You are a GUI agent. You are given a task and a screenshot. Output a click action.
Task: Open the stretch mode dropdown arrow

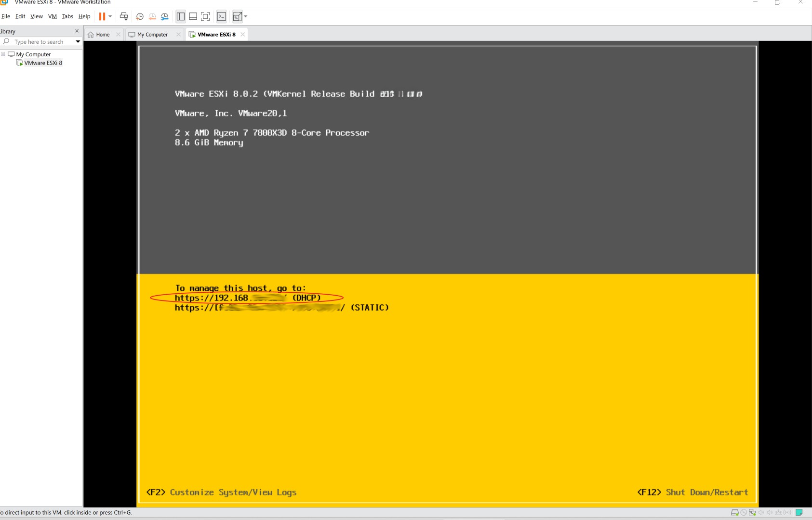tap(246, 16)
